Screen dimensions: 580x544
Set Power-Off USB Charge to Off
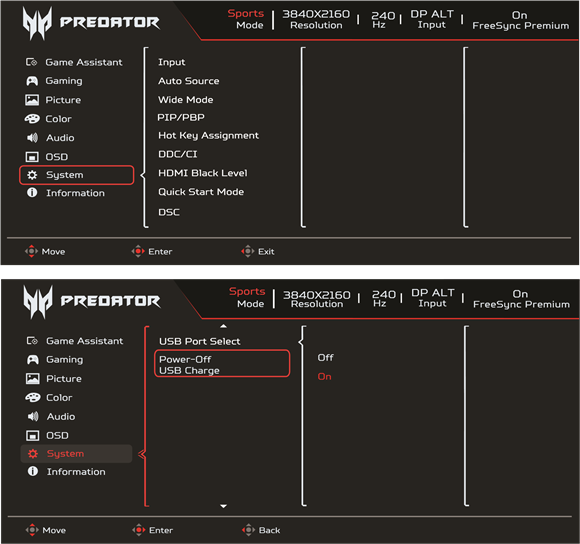point(326,358)
